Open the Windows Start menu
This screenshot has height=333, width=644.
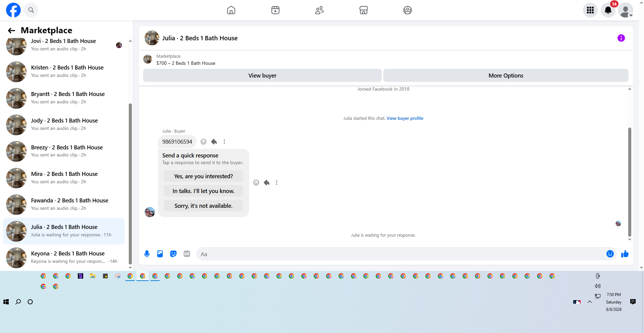pyautogui.click(x=6, y=302)
